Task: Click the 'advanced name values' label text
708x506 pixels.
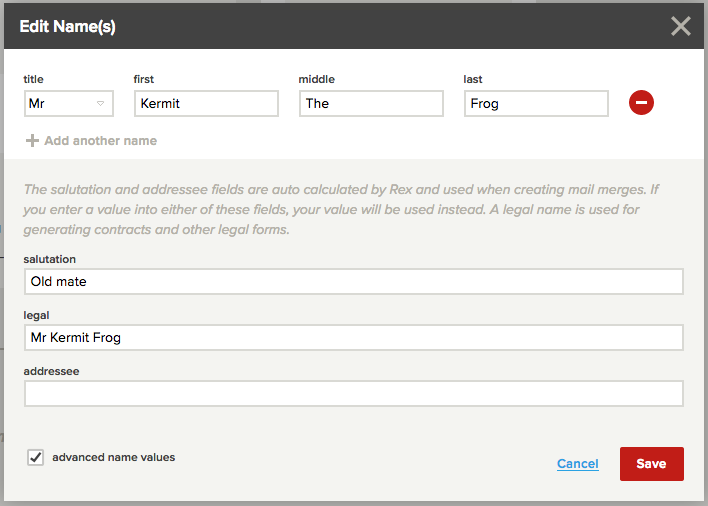Action: point(113,457)
